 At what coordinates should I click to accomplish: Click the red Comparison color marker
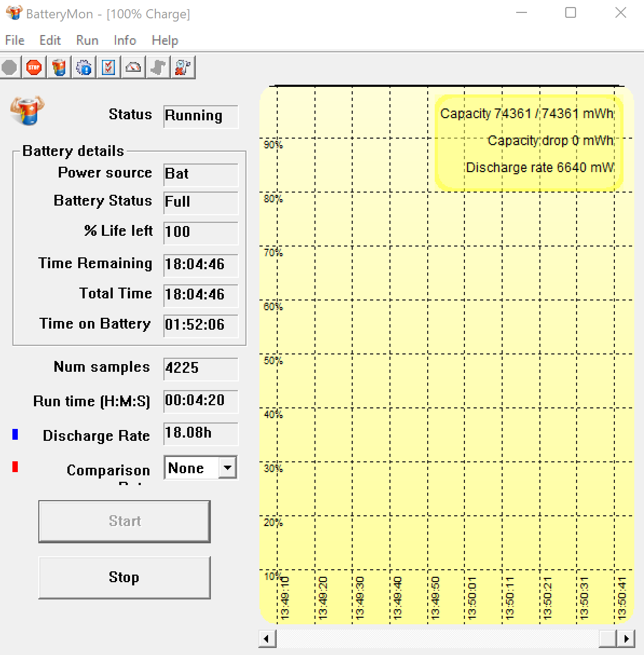pyautogui.click(x=15, y=467)
